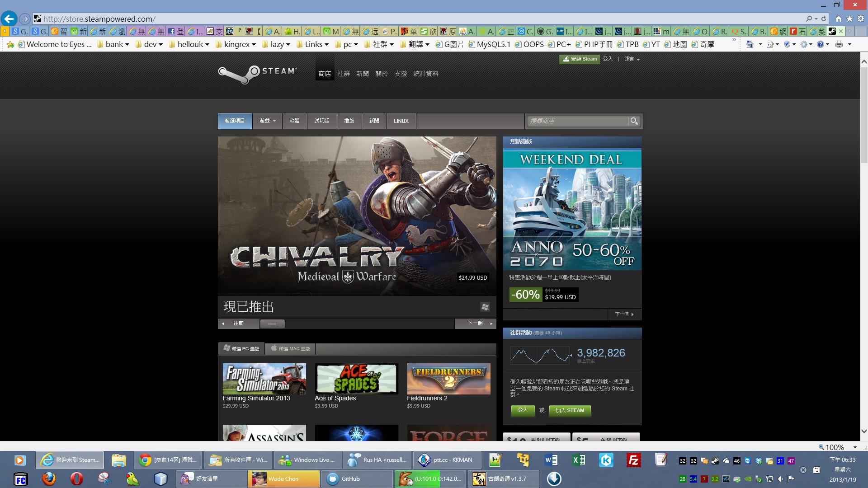
Task: Click 下一個 under the Weekend Deal
Action: [624, 314]
